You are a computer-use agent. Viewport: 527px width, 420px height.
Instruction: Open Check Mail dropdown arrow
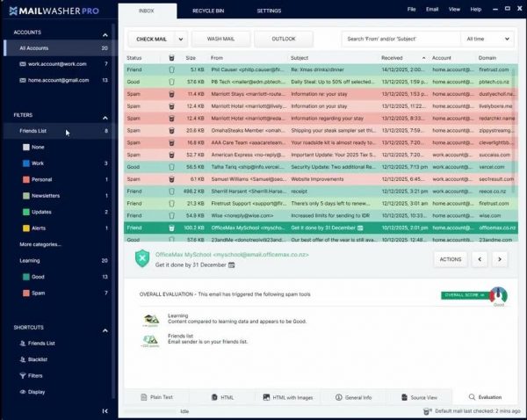181,39
